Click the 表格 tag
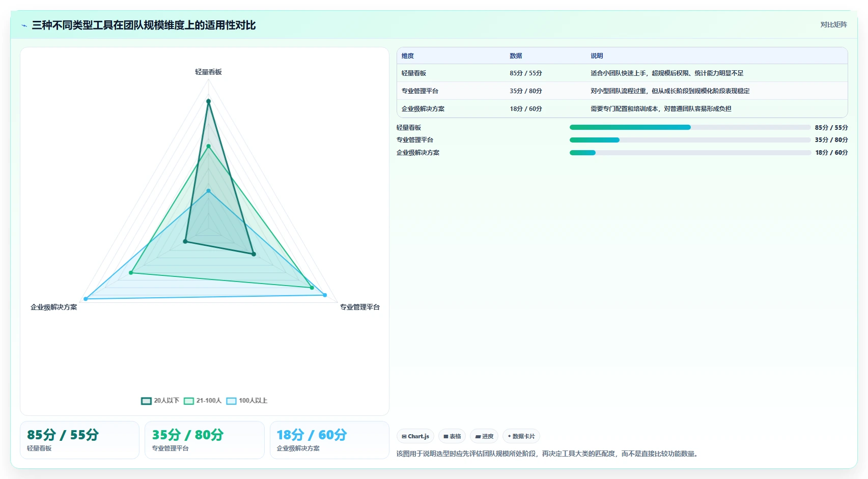The image size is (868, 479). [452, 436]
